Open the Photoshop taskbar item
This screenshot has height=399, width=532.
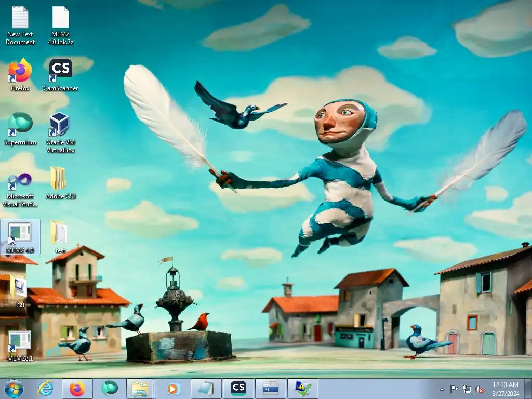tap(270, 389)
